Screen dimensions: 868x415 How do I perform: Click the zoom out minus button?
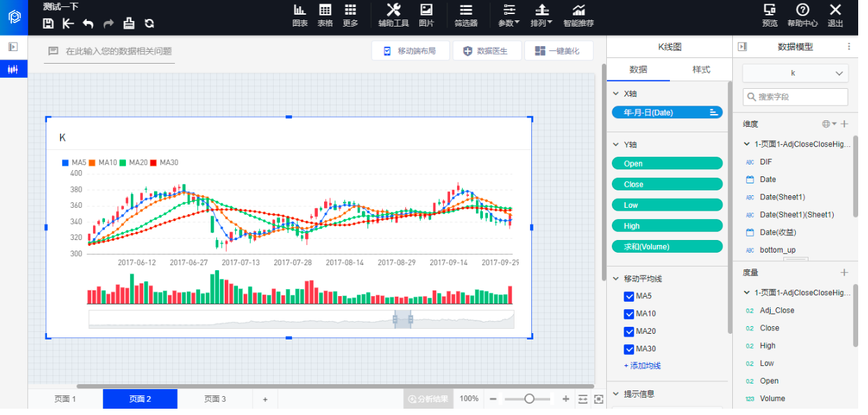[x=493, y=399]
